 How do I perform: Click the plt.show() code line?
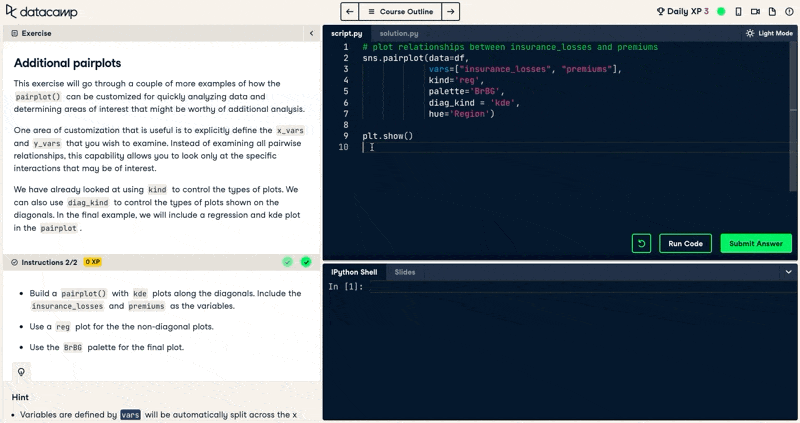coord(388,136)
